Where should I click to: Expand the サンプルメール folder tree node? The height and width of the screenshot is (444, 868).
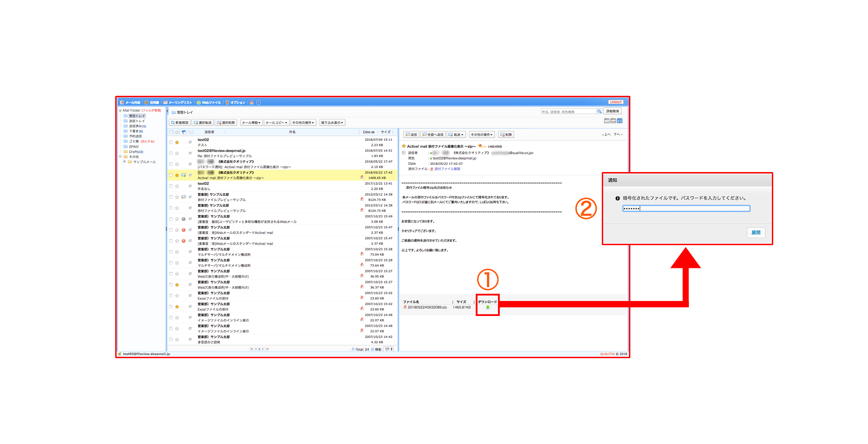[x=125, y=162]
